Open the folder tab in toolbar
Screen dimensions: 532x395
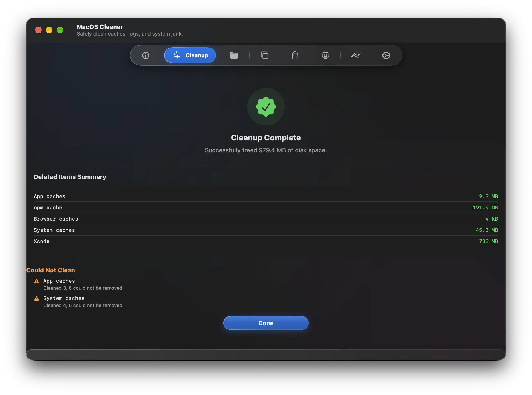point(234,55)
